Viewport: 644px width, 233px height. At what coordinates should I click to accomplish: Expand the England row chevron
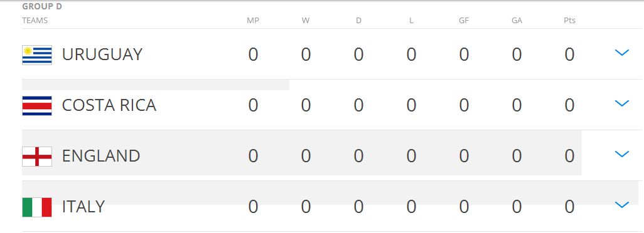coord(622,154)
